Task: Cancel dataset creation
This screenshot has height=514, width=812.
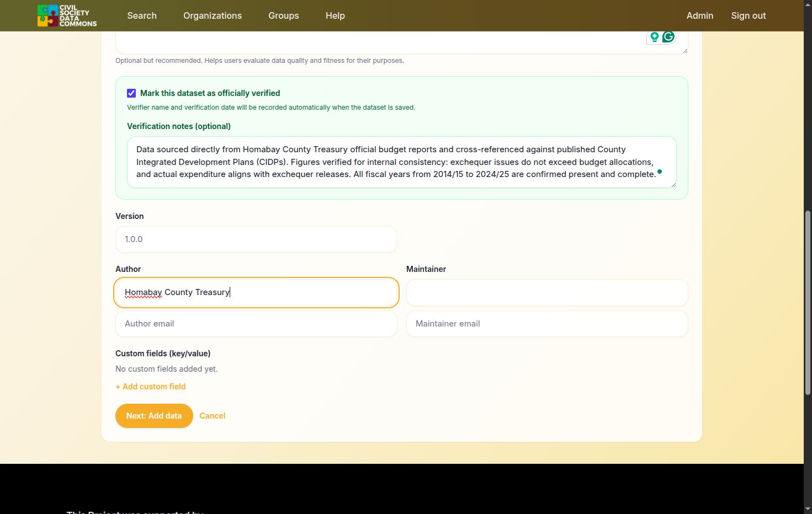Action: [213, 416]
